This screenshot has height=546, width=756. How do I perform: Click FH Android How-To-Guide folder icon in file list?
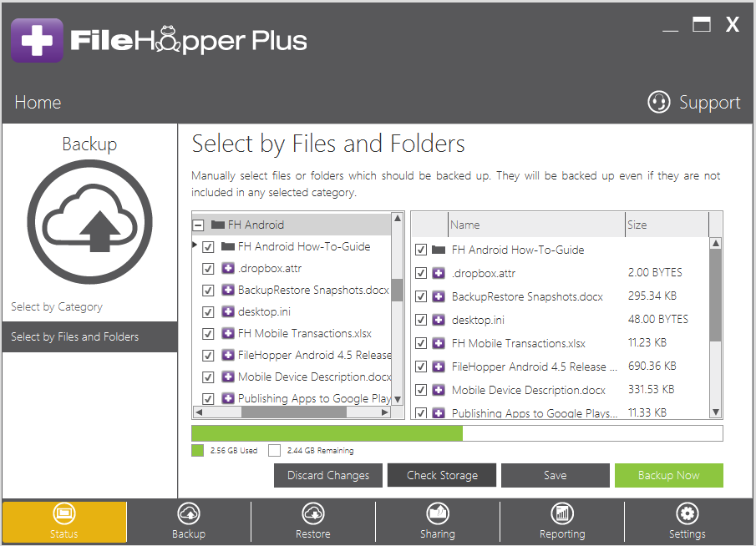click(x=439, y=250)
